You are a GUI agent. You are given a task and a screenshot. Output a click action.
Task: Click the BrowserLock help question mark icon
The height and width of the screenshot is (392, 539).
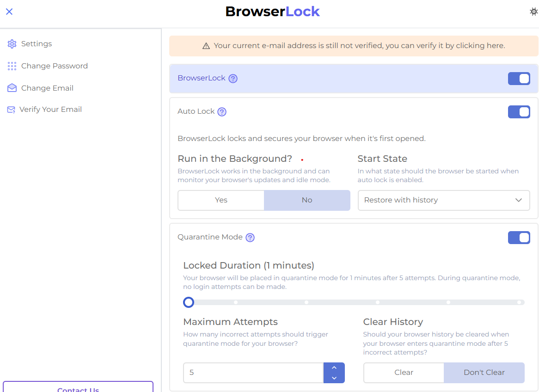click(233, 79)
